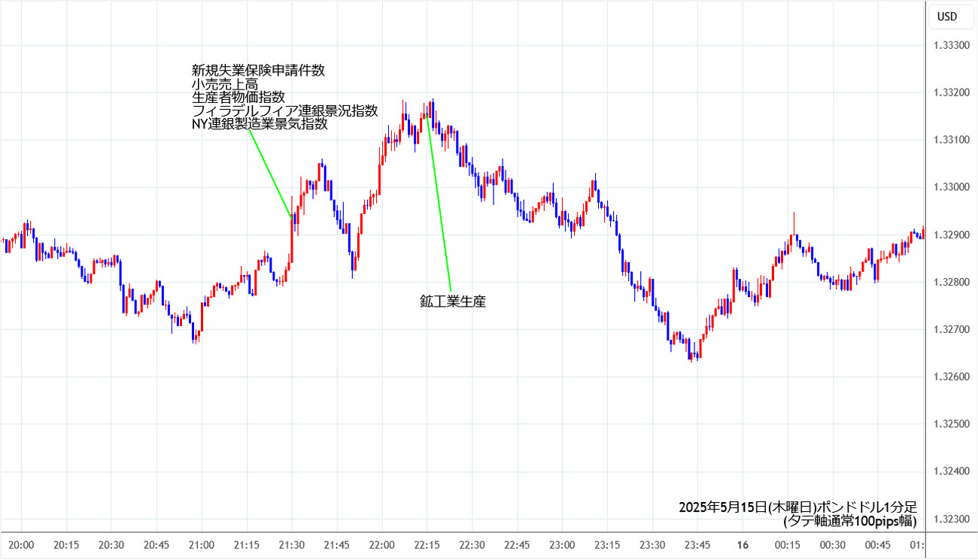
Task: Click the 2025年5月15日 ポンドドル1分足 caption
Action: point(797,507)
